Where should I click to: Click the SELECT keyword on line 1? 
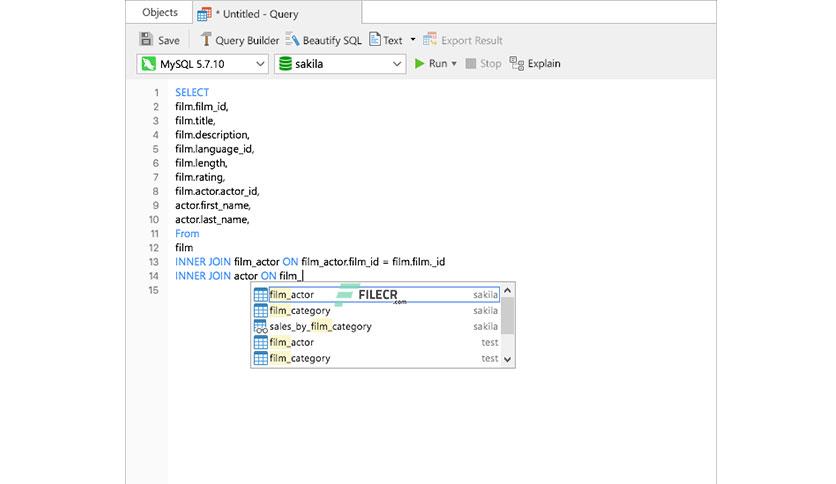click(x=192, y=92)
